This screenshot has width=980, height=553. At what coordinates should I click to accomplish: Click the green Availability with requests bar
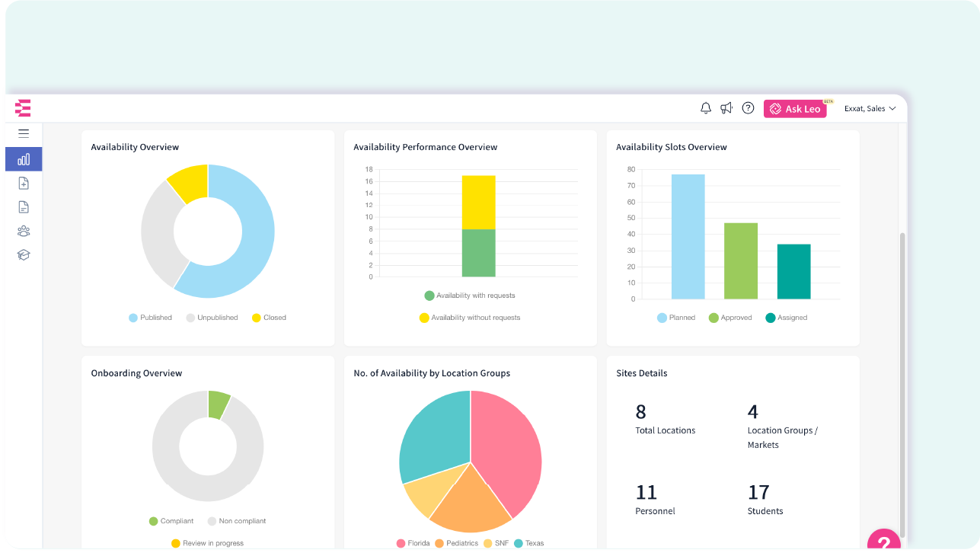pyautogui.click(x=478, y=253)
